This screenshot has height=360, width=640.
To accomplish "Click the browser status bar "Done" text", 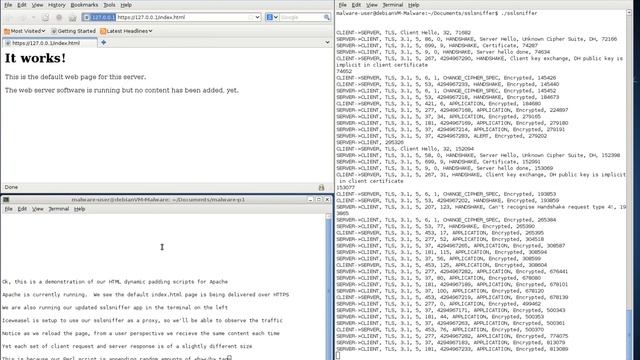I will tap(11, 187).
